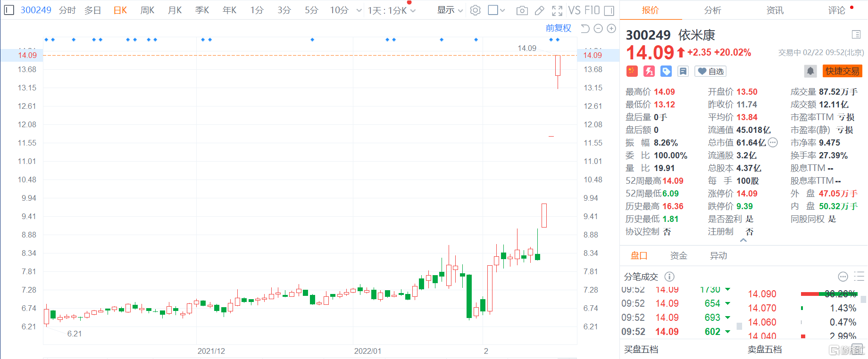868x359 pixels.
Task: Switch to 1分 minute chart
Action: (x=257, y=10)
